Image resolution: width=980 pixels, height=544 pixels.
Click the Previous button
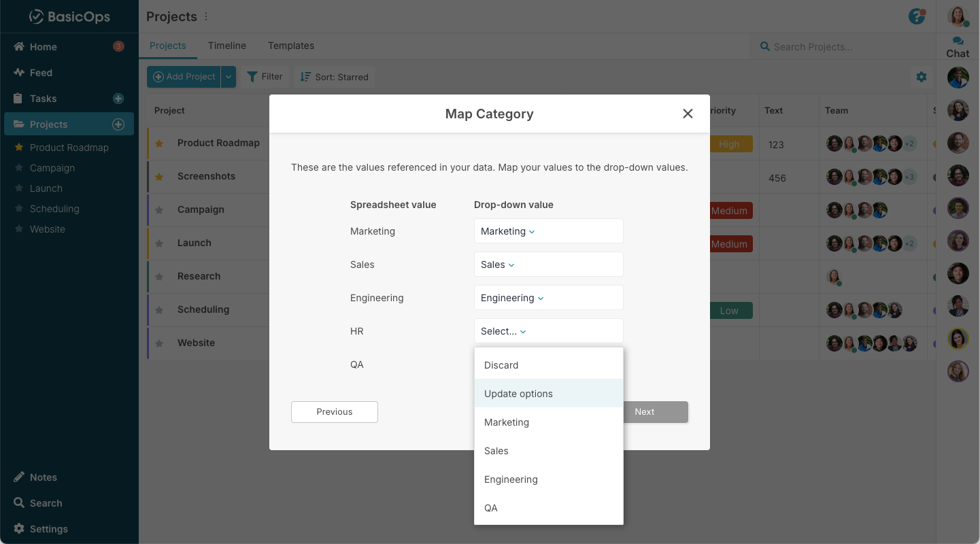(x=334, y=412)
